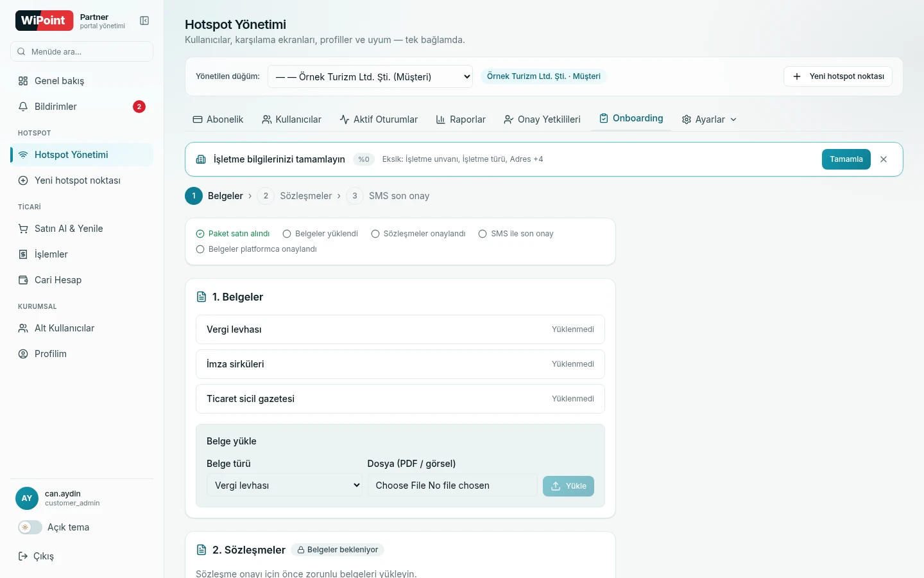Click the Paket satın alındı check mark
The width and height of the screenshot is (924, 578).
tap(200, 234)
